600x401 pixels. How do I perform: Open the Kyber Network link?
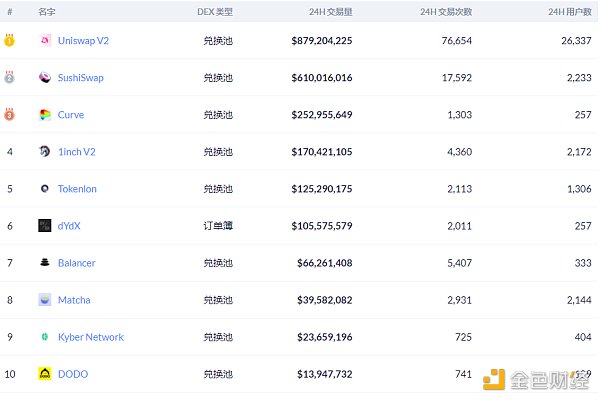[91, 337]
